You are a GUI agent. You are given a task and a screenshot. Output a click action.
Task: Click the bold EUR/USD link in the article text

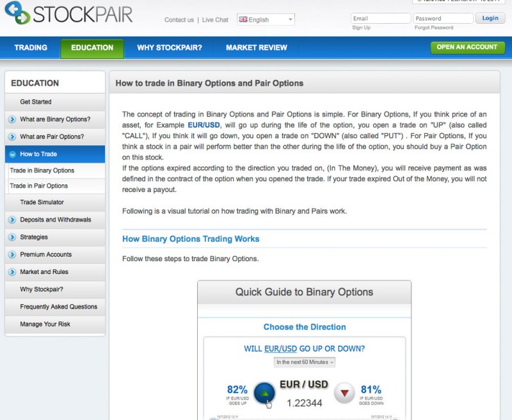pos(204,125)
